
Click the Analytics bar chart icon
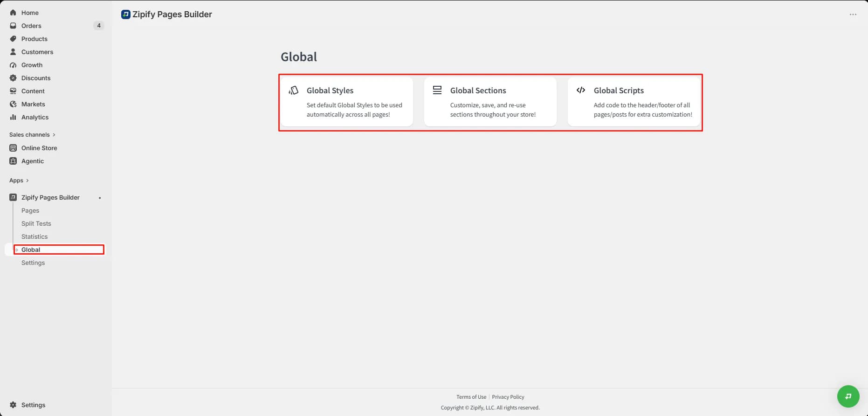click(x=13, y=117)
